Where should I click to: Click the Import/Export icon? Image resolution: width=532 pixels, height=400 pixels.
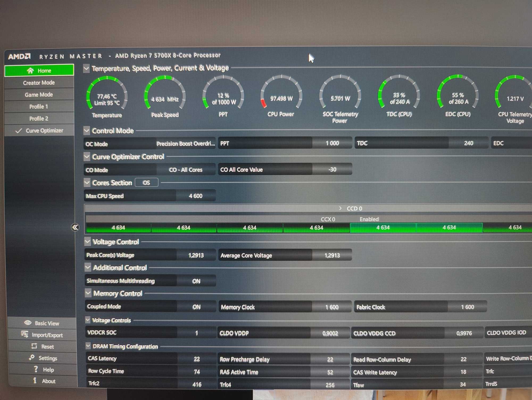pos(25,334)
